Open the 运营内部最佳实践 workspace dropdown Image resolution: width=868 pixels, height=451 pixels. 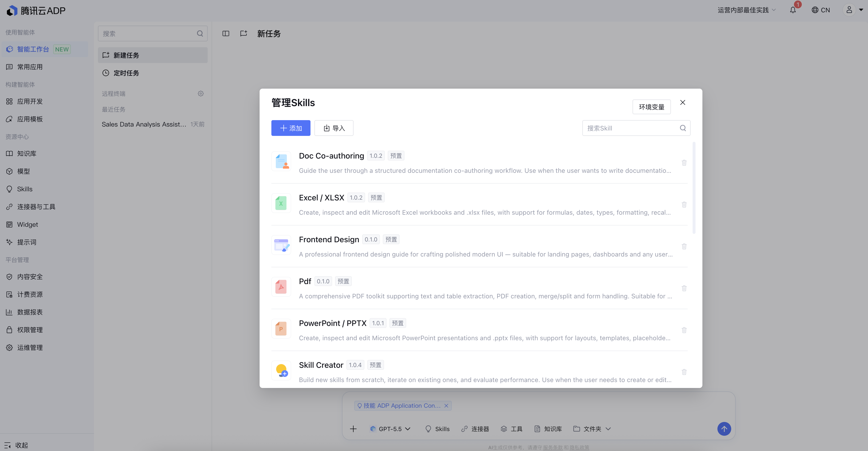(746, 10)
